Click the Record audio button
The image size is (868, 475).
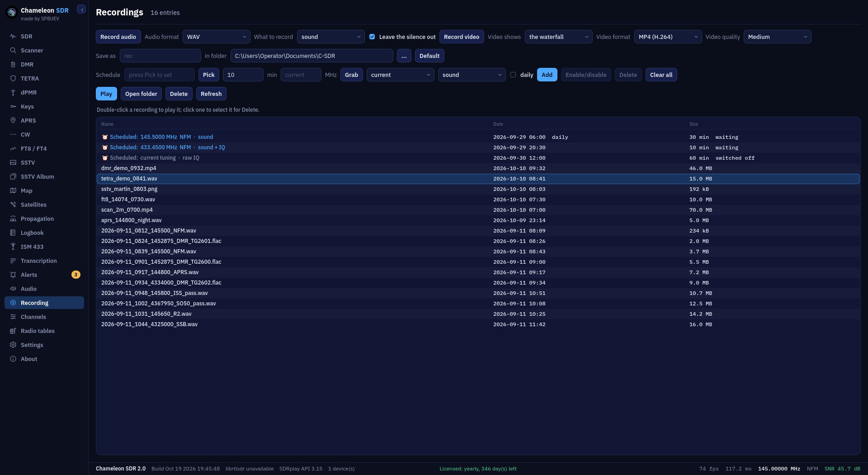tap(118, 37)
